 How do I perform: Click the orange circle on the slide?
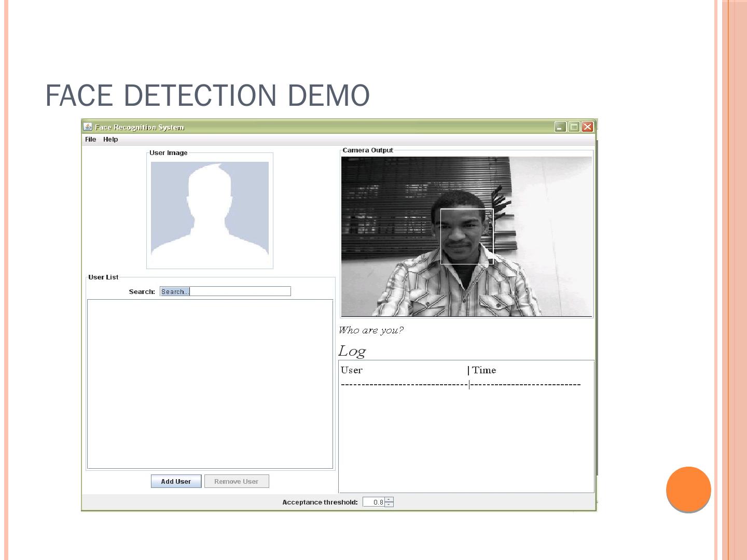[x=688, y=489]
